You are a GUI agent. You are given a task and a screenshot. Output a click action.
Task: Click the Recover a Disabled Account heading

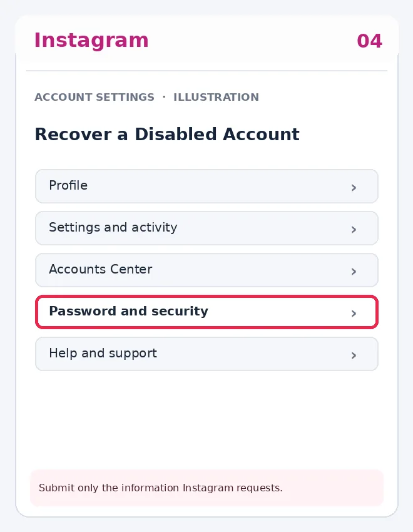click(x=167, y=134)
